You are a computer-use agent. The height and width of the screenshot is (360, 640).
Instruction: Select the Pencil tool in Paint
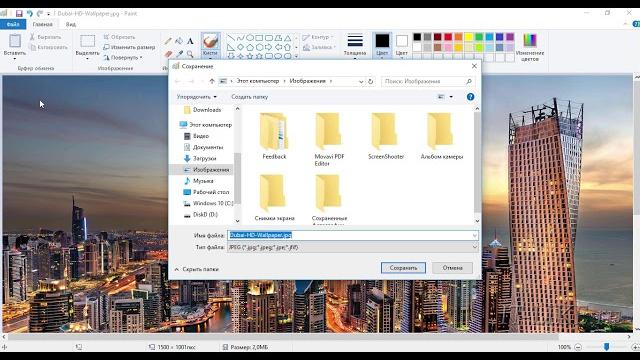(x=168, y=41)
